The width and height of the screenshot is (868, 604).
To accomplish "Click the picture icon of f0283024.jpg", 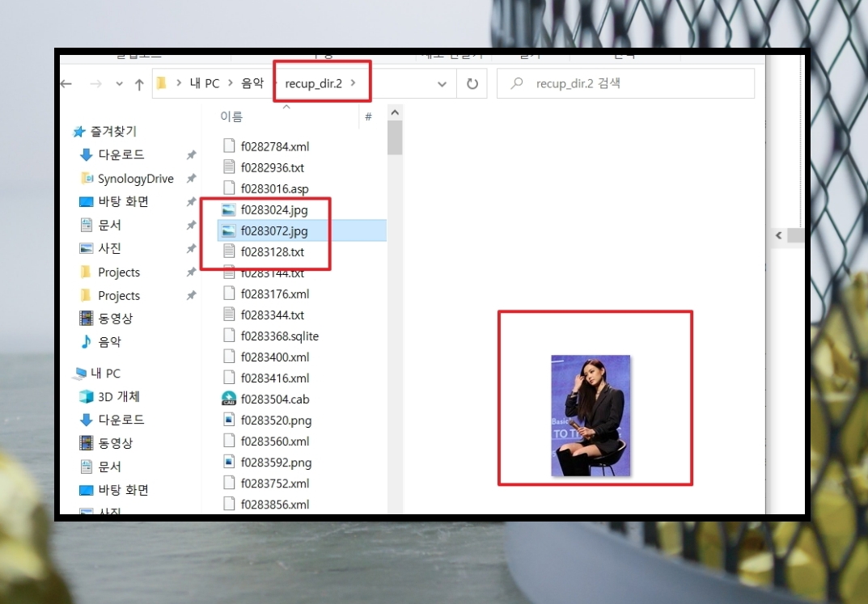I will coord(229,209).
